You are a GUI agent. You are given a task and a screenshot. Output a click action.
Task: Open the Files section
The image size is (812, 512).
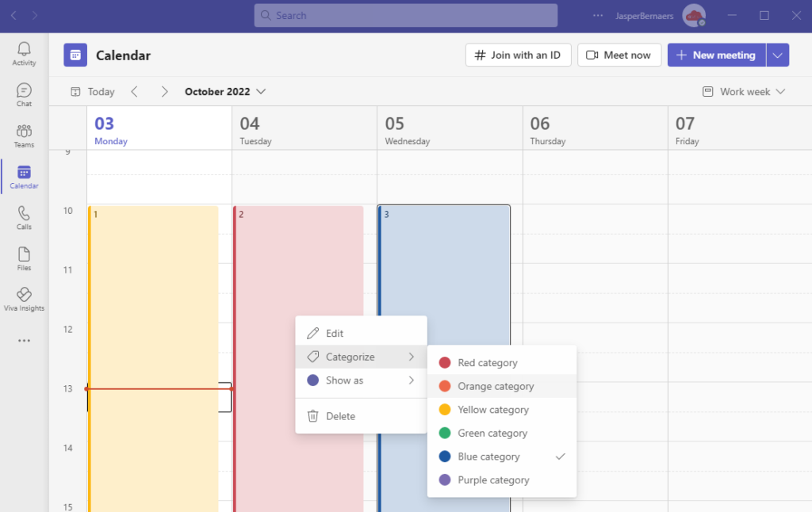(x=23, y=258)
